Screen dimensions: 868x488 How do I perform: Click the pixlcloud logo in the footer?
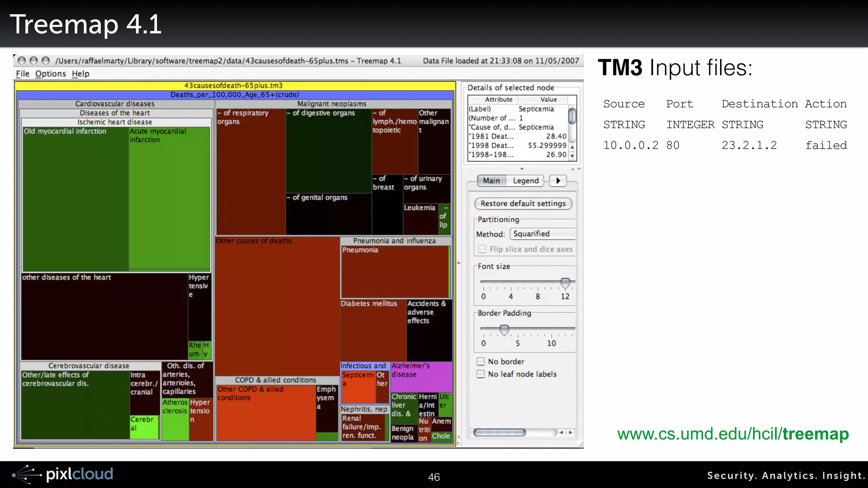coord(64,474)
